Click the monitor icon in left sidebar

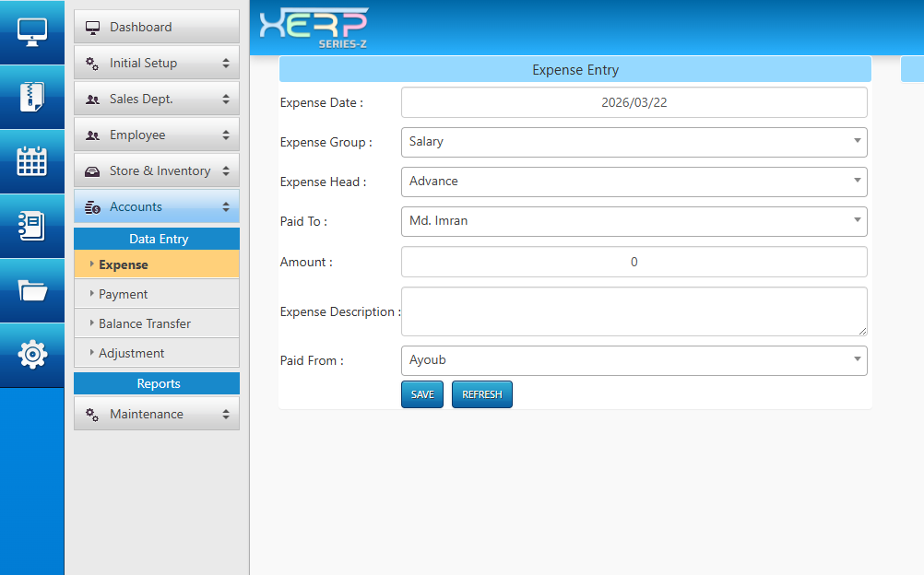coord(32,31)
